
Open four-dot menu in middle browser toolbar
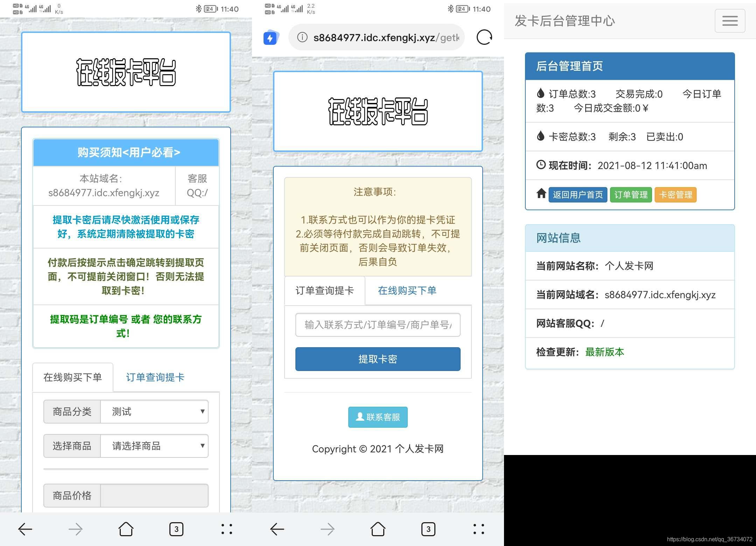[x=478, y=529]
